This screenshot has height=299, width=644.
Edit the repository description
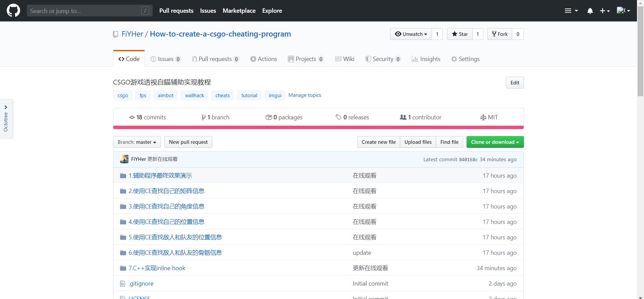pos(515,83)
